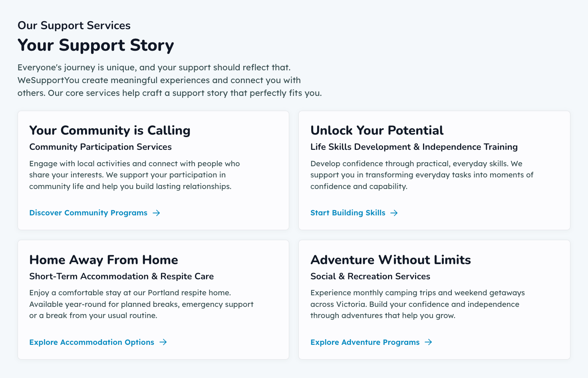Screen dimensions: 588x378
Task: Open the Discover Community Programs link
Action: [x=95, y=213]
